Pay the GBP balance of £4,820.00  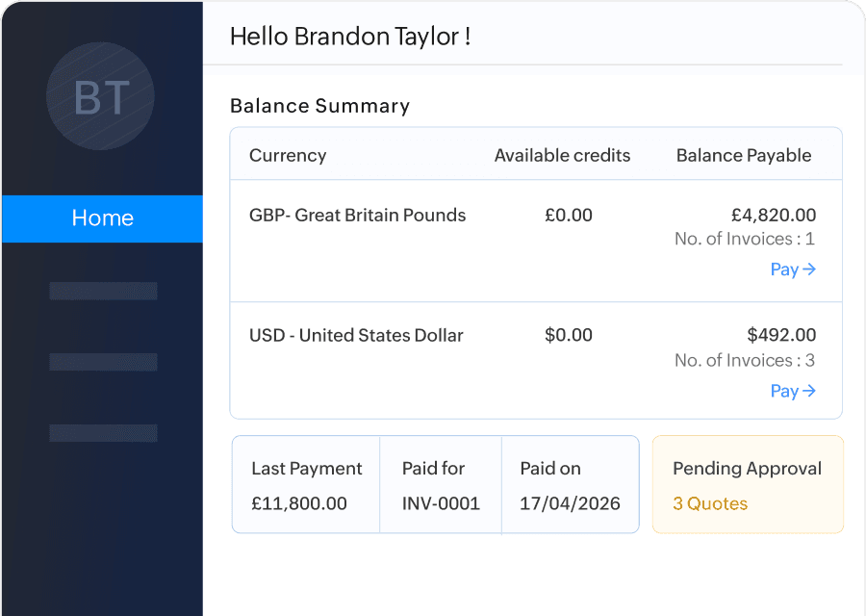[793, 269]
